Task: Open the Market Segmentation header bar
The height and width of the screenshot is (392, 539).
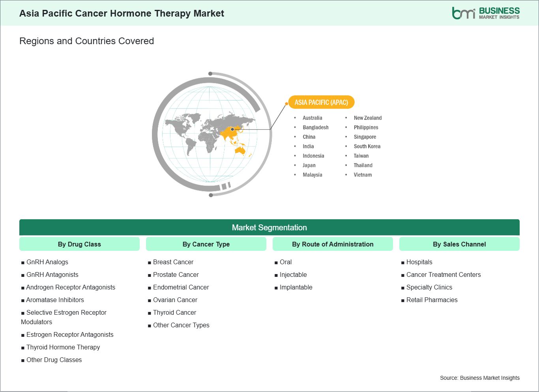Action: tap(269, 228)
